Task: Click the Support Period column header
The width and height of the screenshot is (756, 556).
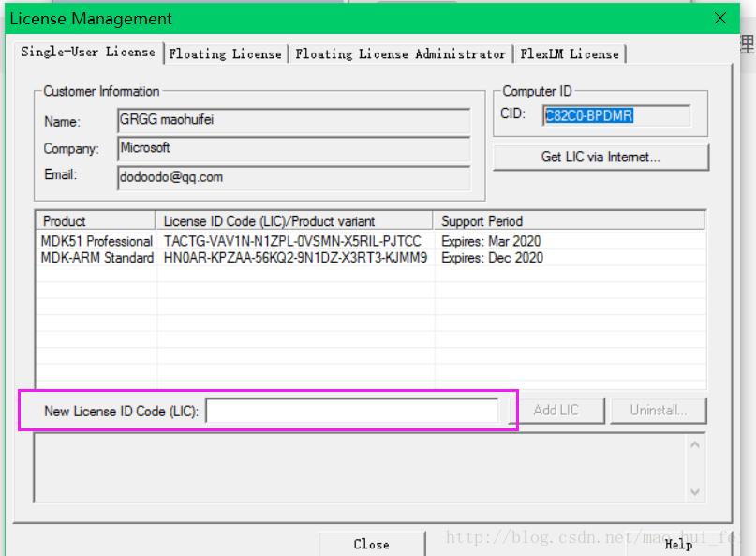Action: [x=569, y=221]
